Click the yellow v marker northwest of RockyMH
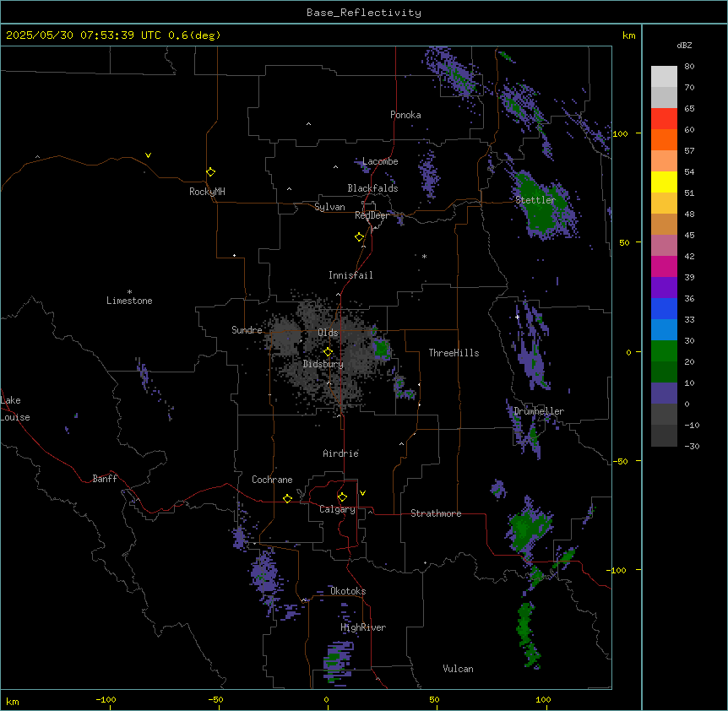This screenshot has height=711, width=728. [148, 155]
